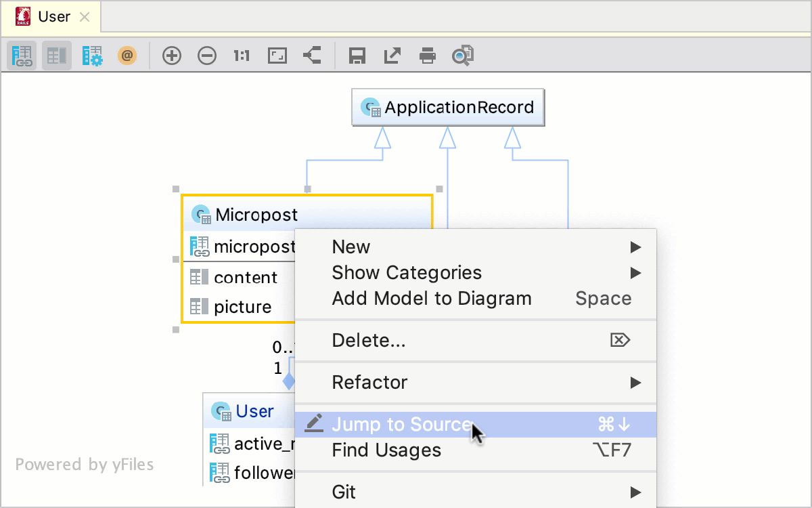
Task: Zoom out of the diagram
Action: click(x=207, y=56)
